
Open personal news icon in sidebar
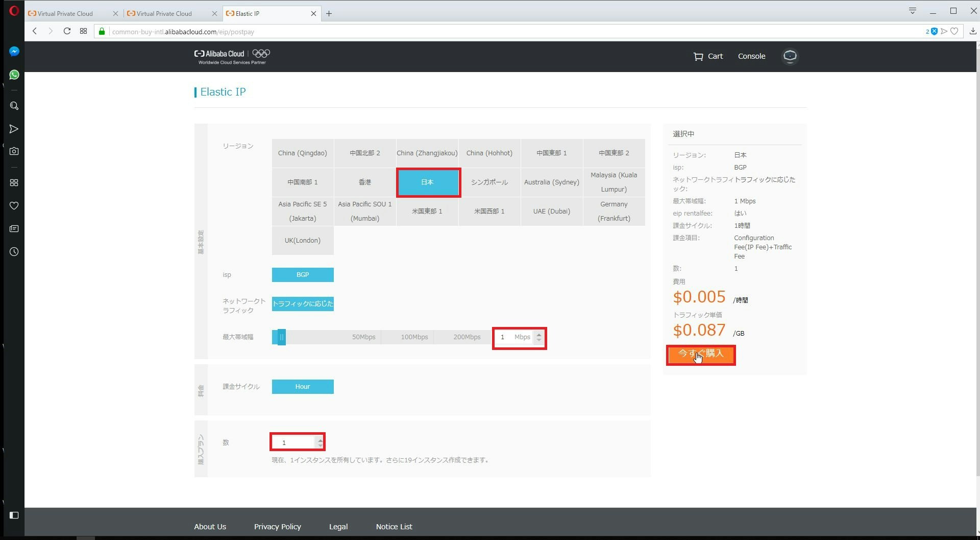pos(14,228)
